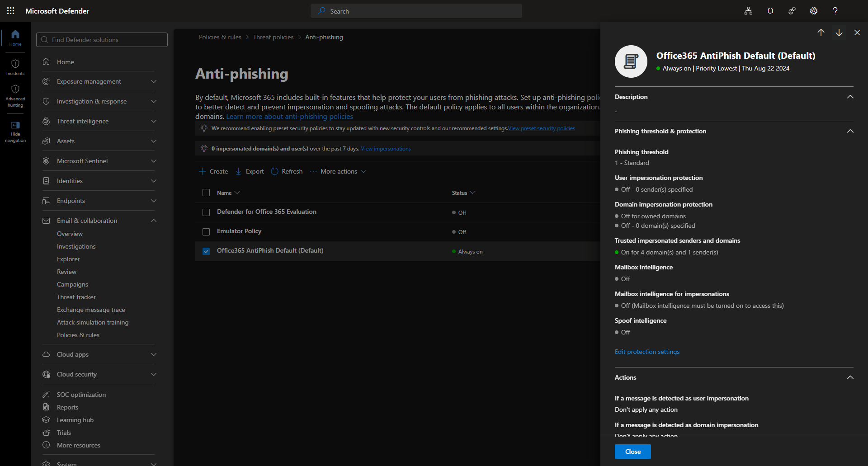
Task: Open View impersonations link
Action: click(386, 149)
